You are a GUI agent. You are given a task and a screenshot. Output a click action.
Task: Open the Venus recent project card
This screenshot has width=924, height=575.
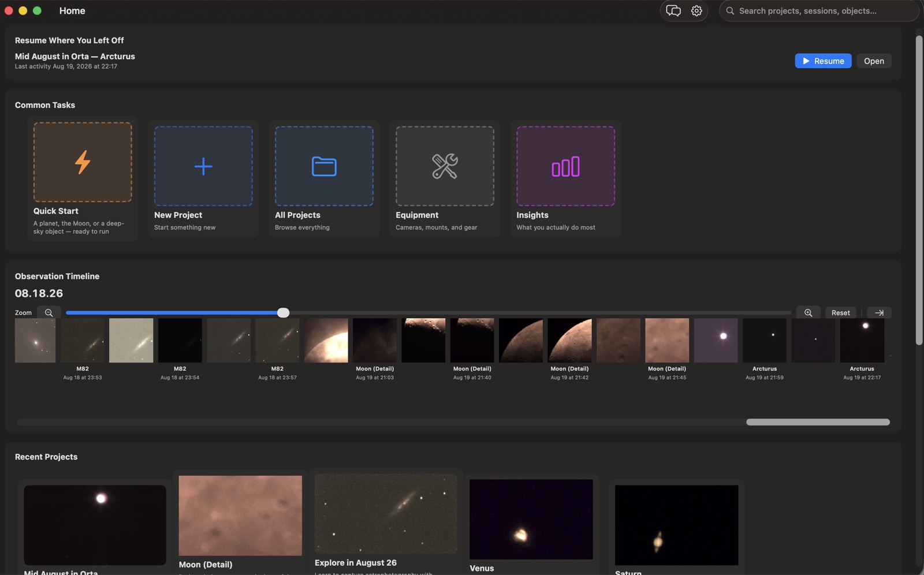(x=531, y=524)
